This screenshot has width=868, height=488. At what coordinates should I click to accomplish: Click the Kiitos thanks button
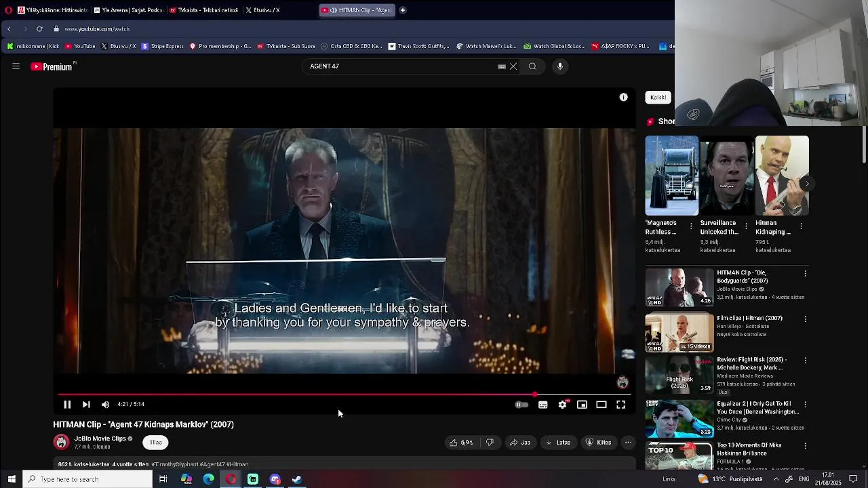point(598,443)
